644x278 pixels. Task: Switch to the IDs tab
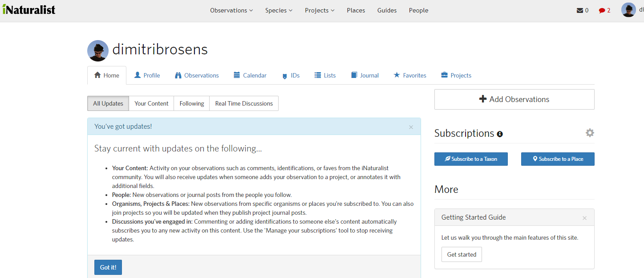pyautogui.click(x=291, y=75)
